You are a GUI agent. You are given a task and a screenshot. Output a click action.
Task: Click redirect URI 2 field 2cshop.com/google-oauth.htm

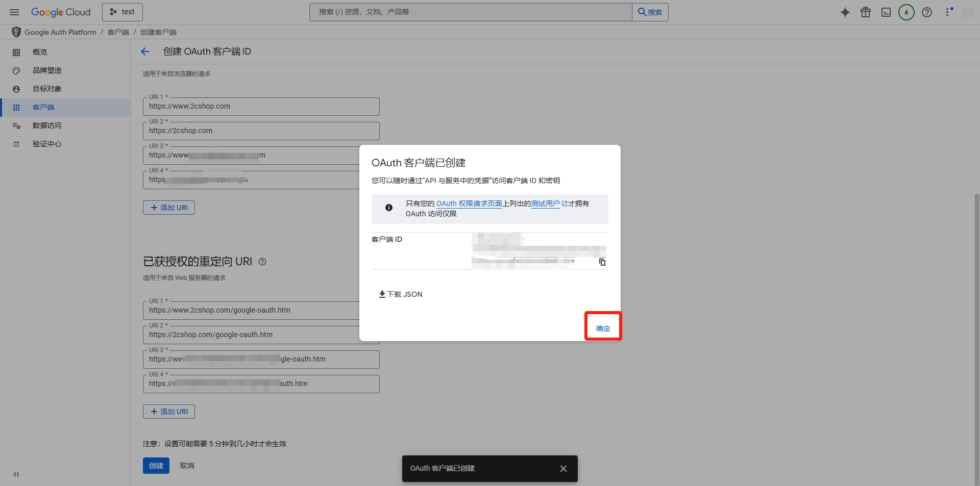251,335
